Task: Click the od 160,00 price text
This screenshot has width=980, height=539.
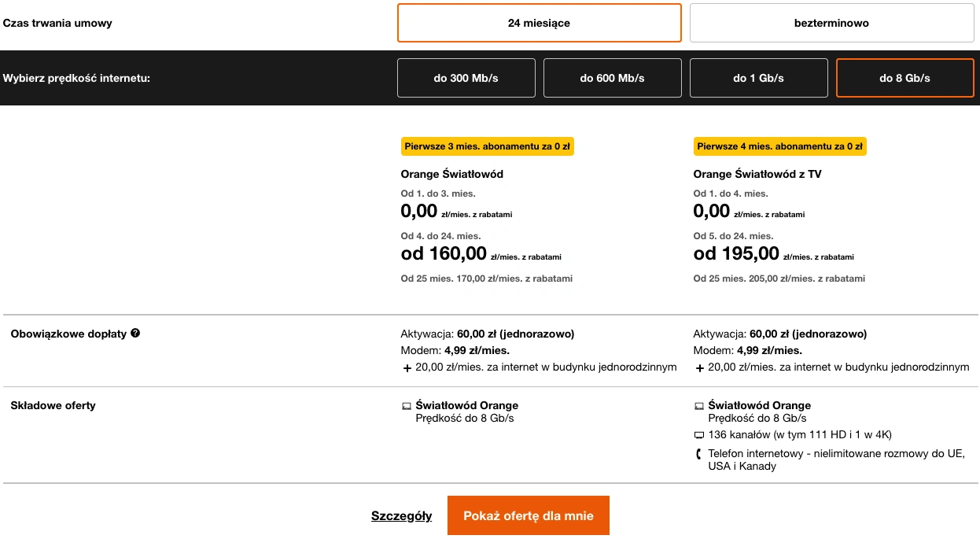Action: pyautogui.click(x=444, y=253)
